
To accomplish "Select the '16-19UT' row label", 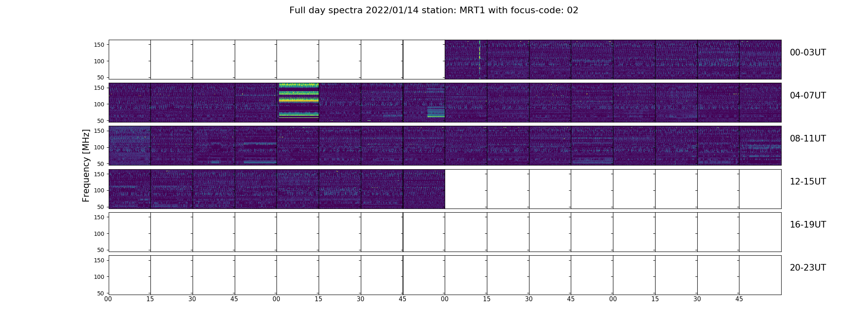I will tap(808, 225).
